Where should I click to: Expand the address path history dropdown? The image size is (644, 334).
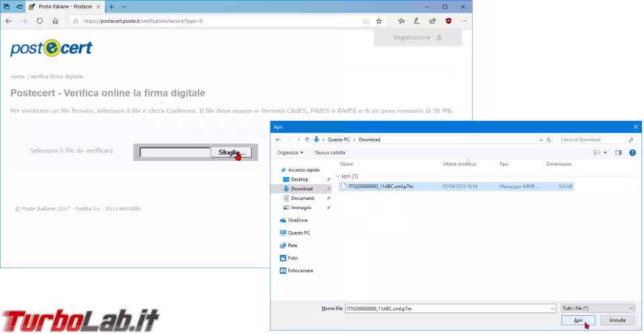(541, 140)
